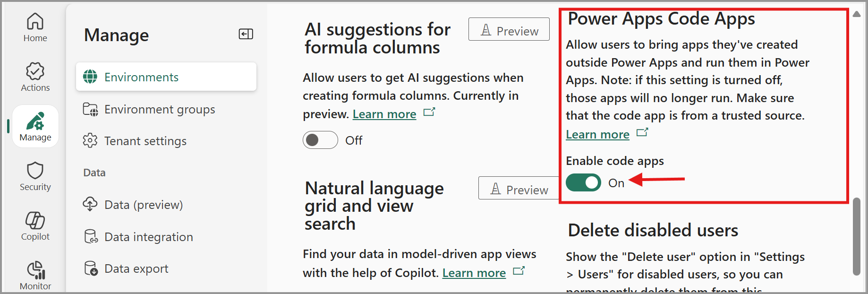The image size is (868, 294).
Task: Open Home from the left navigation rail
Action: (35, 27)
